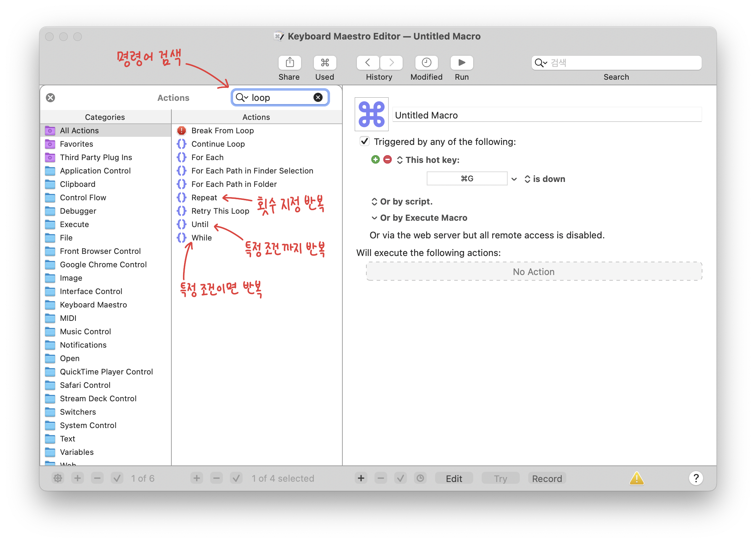Toggle enable for the selected macro group

point(117,478)
